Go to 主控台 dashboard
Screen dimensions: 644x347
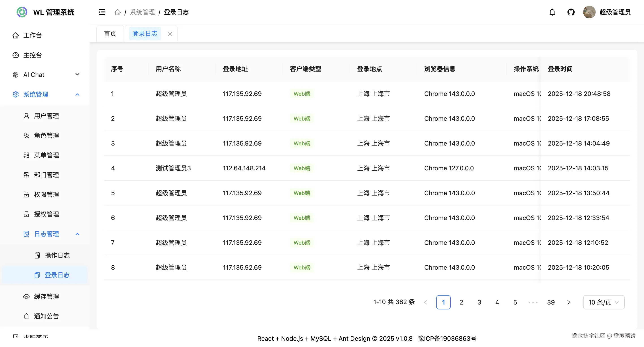coord(32,55)
